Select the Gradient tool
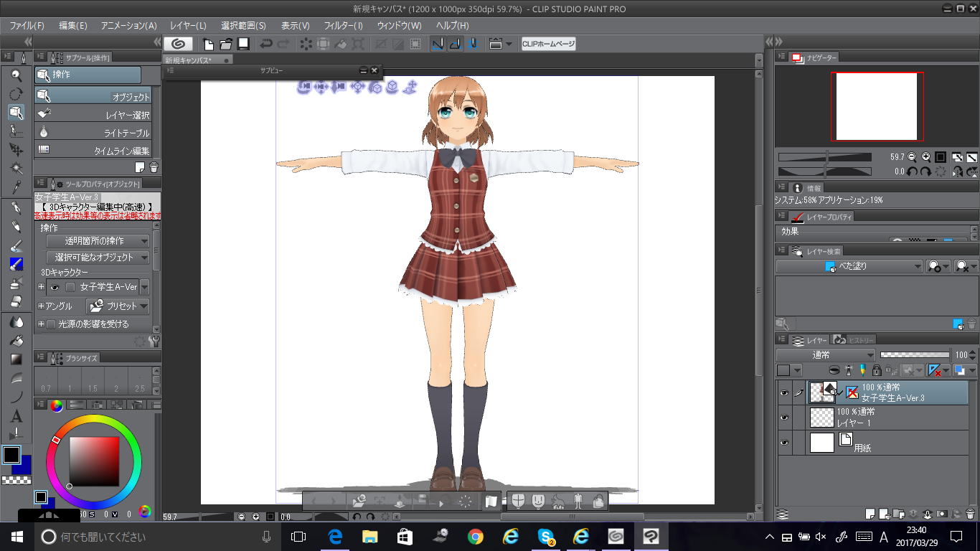This screenshot has height=551, width=980. point(16,359)
